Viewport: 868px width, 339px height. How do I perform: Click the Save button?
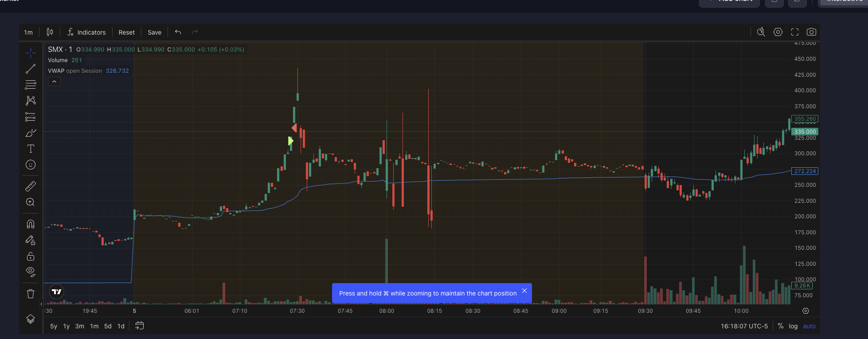[154, 32]
